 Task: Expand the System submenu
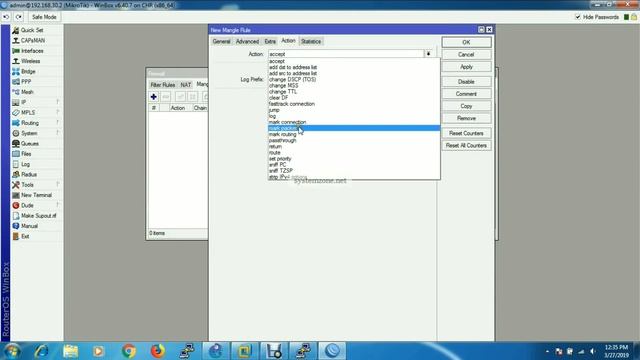pyautogui.click(x=29, y=133)
